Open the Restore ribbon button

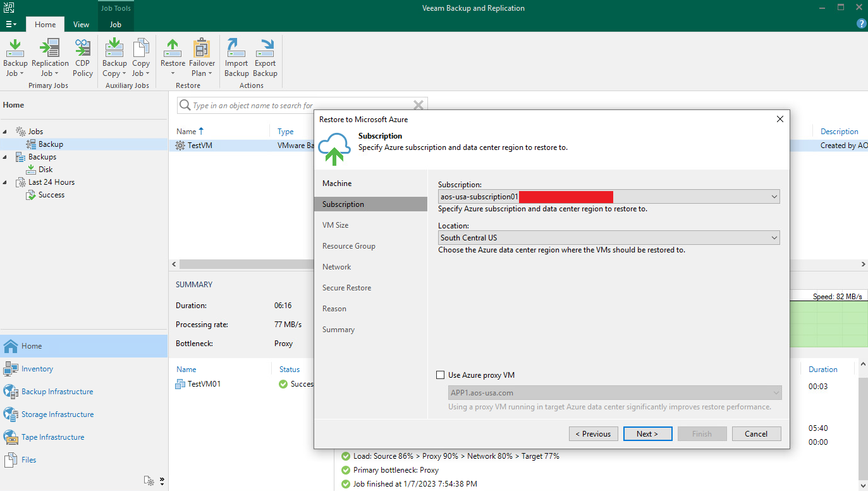click(x=173, y=58)
